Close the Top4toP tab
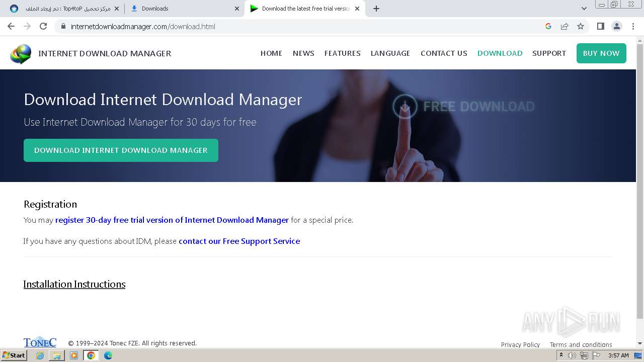This screenshot has width=644, height=362. [117, 9]
